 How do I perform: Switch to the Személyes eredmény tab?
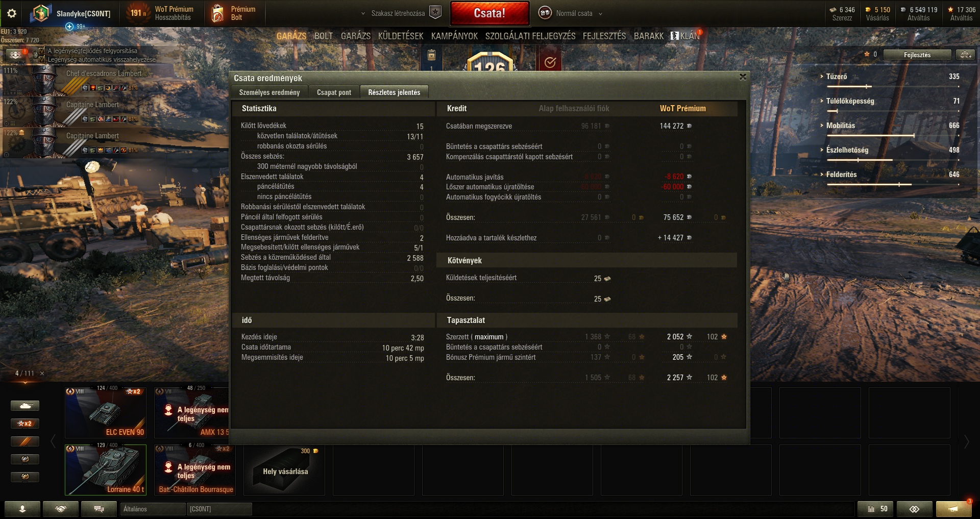pos(269,92)
